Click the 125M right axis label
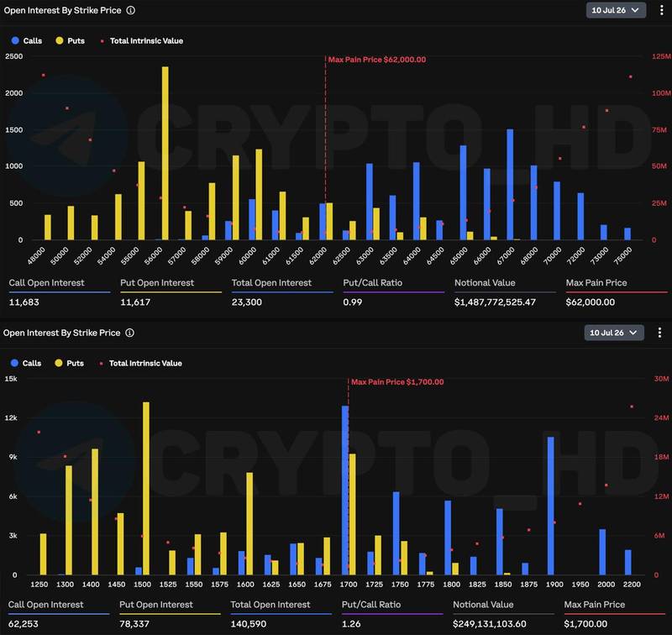672x635 pixels. point(661,56)
